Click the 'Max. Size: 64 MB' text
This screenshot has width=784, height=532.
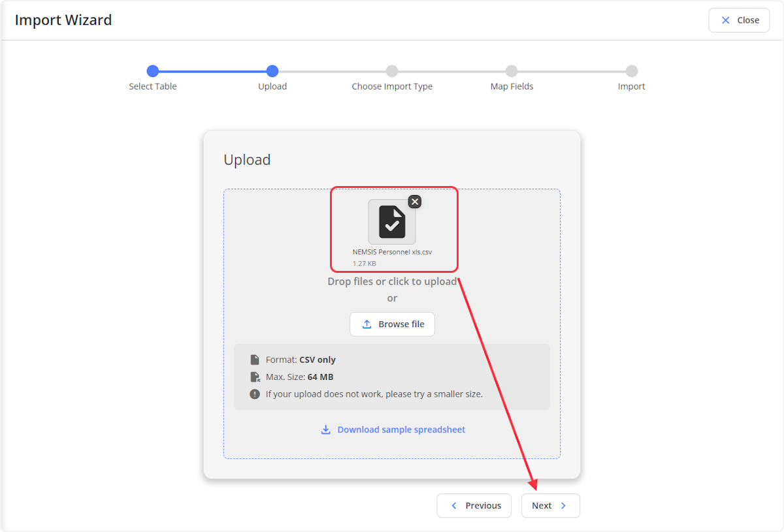[x=299, y=377]
